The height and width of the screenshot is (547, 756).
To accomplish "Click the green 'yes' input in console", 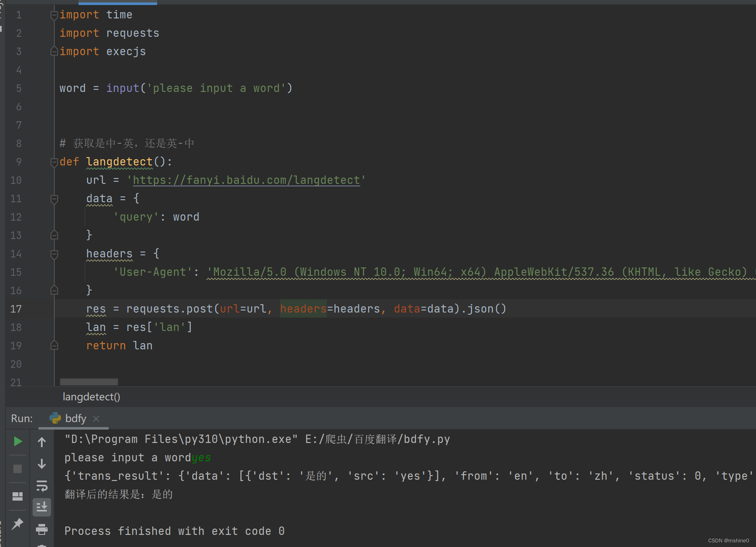I will point(201,458).
